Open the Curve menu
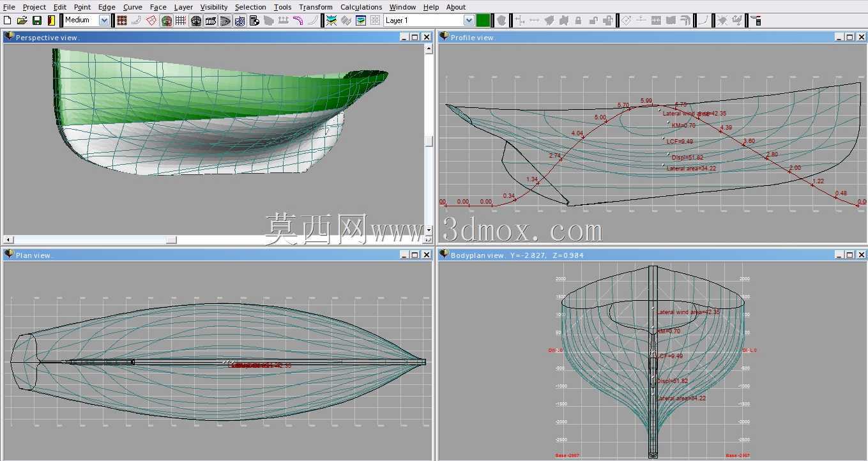This screenshot has height=461, width=868. pos(133,7)
